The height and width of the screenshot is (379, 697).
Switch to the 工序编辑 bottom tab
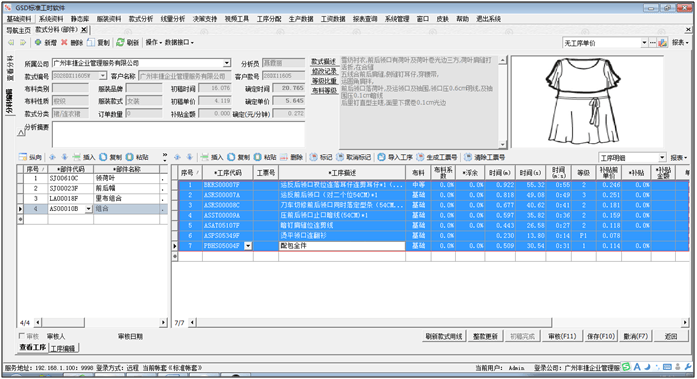click(x=63, y=348)
